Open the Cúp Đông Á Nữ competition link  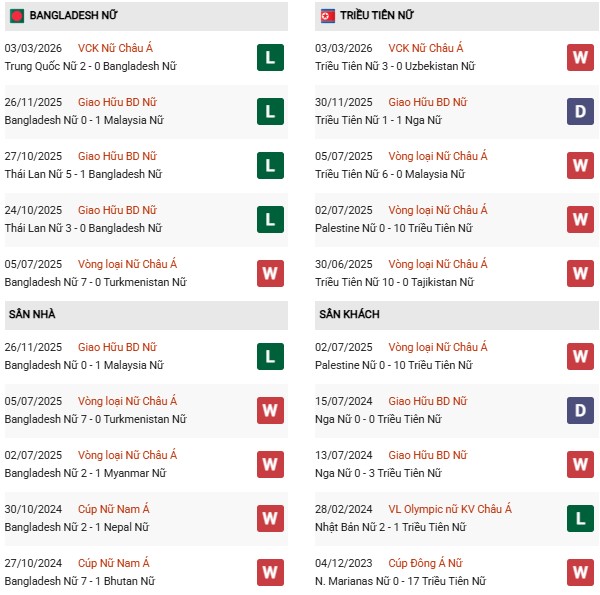428,563
